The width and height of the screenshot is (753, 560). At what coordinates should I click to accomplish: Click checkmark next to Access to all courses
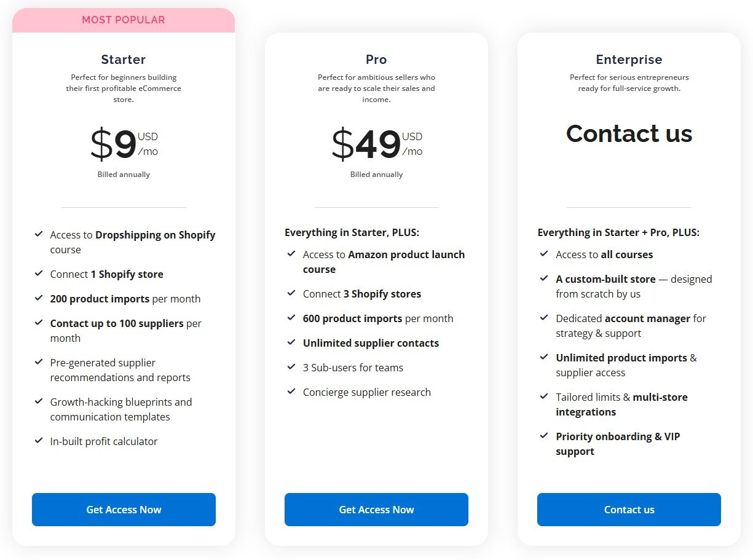coord(544,254)
